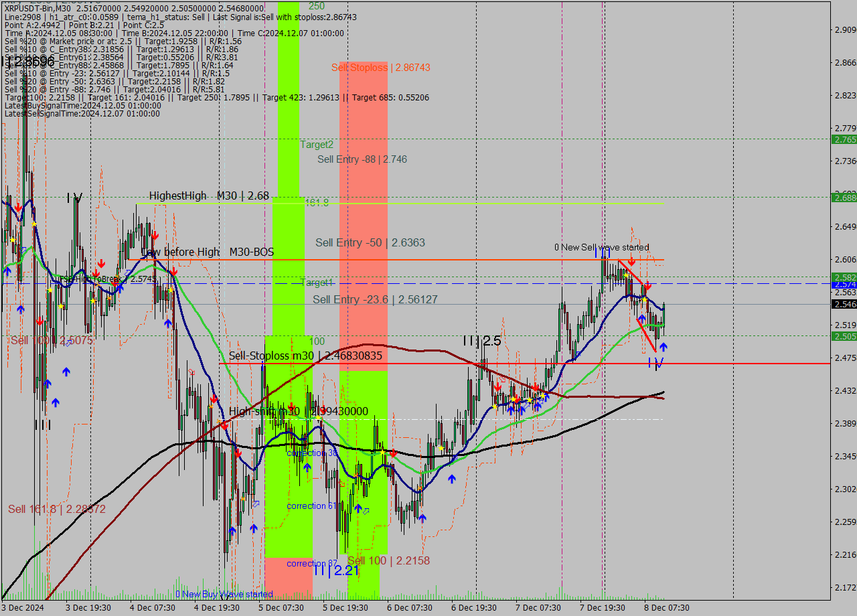Image resolution: width=857 pixels, height=616 pixels.
Task: Click the '3 Dec 2024' time axis label
Action: (23, 607)
